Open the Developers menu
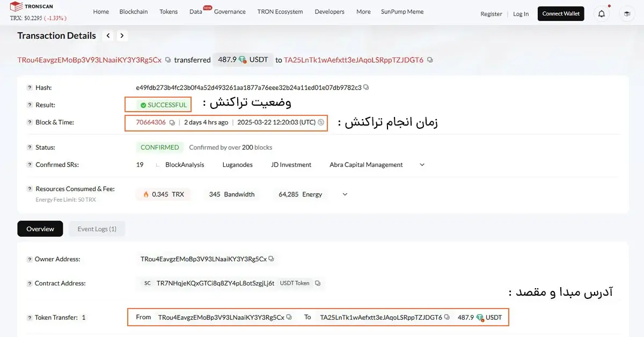Image resolution: width=644 pixels, height=337 pixels. [x=330, y=12]
